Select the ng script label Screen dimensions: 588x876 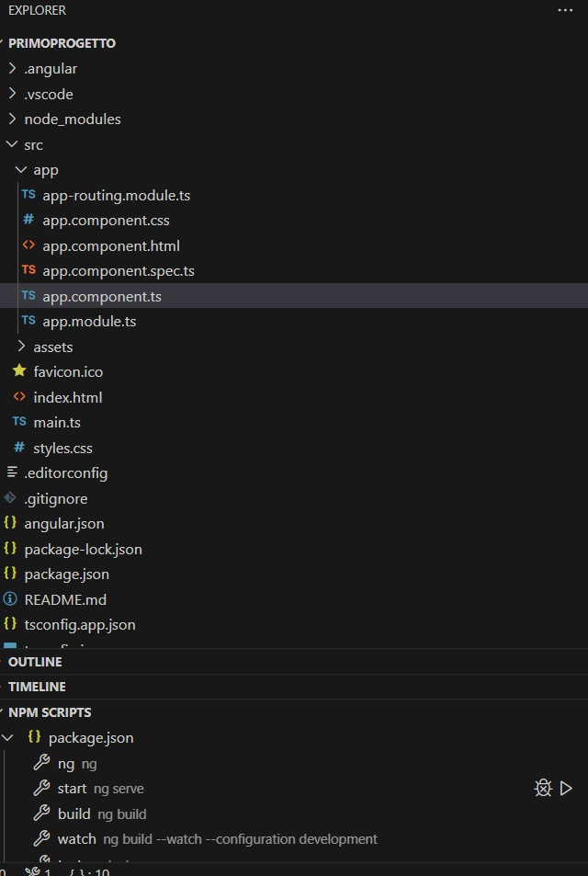coord(77,763)
